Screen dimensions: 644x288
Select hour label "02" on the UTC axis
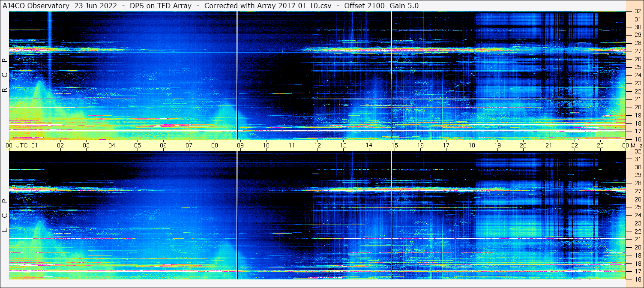(x=60, y=145)
